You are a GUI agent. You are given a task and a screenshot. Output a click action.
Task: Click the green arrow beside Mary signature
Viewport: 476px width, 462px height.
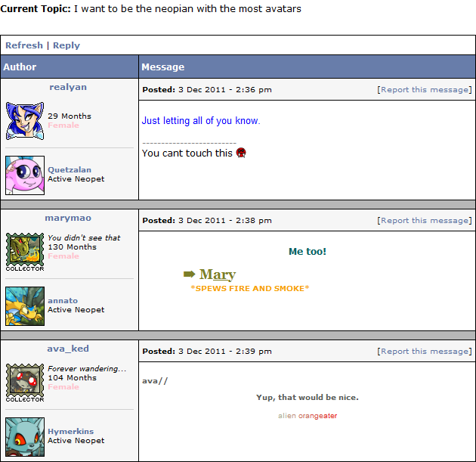point(190,274)
